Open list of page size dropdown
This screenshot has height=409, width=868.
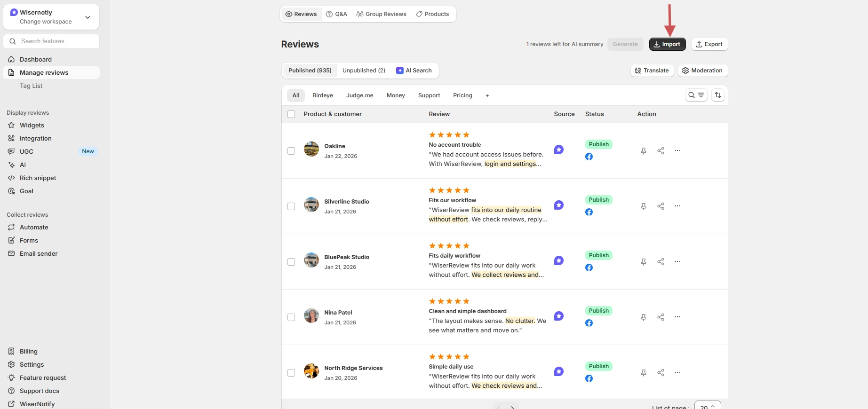click(x=708, y=406)
